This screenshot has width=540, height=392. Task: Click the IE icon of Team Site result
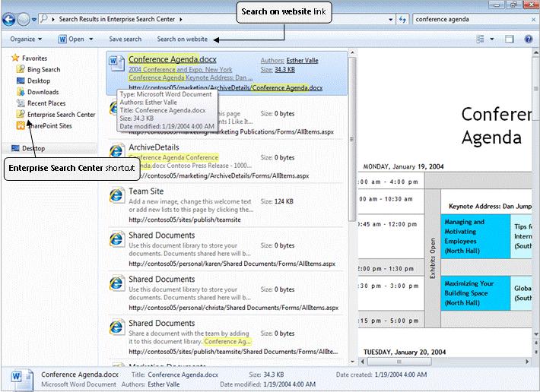[x=117, y=195]
